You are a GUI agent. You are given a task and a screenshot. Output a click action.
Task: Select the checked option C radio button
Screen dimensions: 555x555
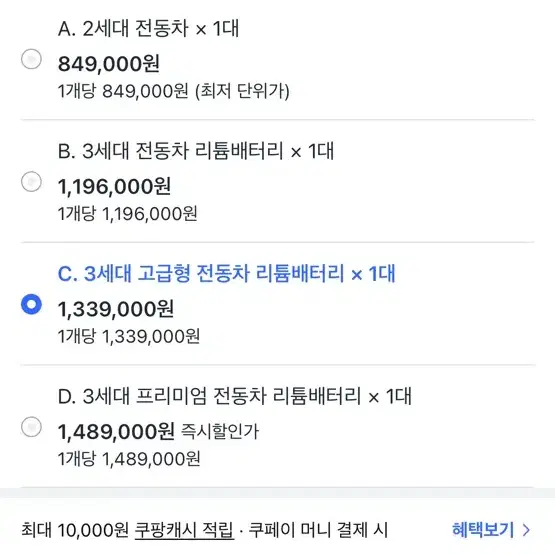pyautogui.click(x=31, y=304)
